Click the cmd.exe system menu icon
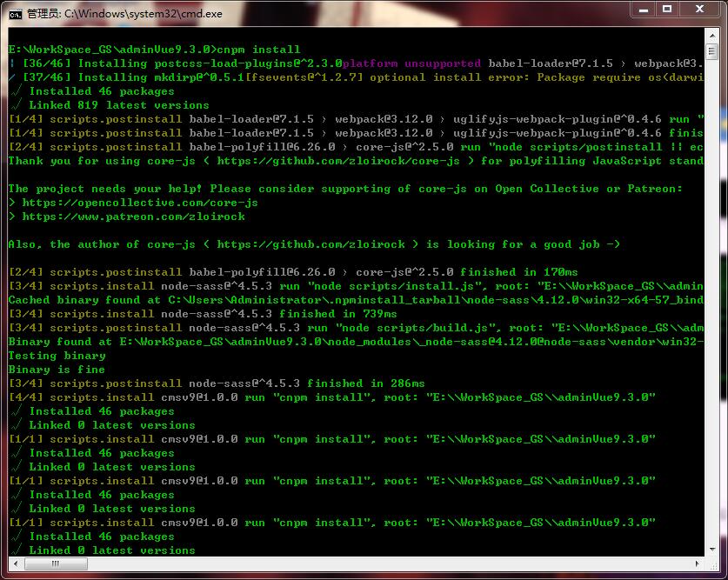 click(16, 15)
